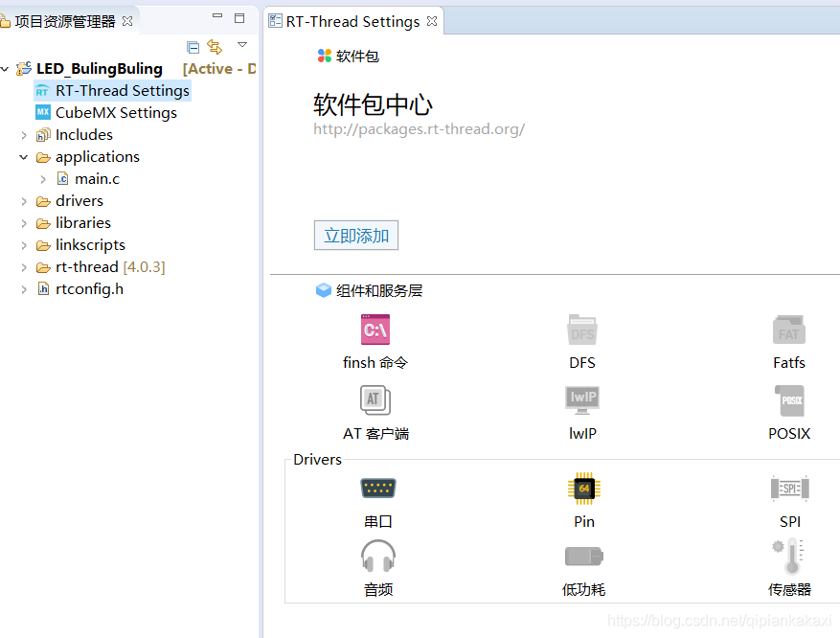Image resolution: width=840 pixels, height=638 pixels.
Task: Select RT-Thread Settings in the tree
Action: (x=123, y=91)
